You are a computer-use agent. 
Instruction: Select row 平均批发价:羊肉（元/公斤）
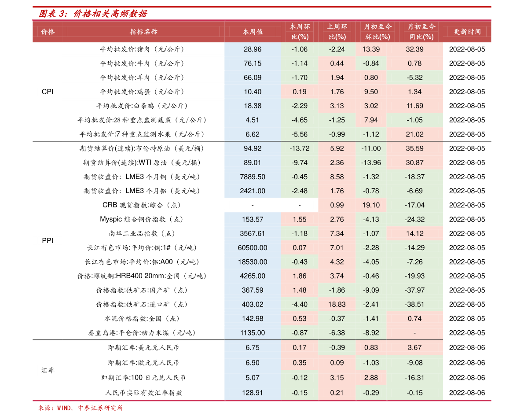coord(262,77)
